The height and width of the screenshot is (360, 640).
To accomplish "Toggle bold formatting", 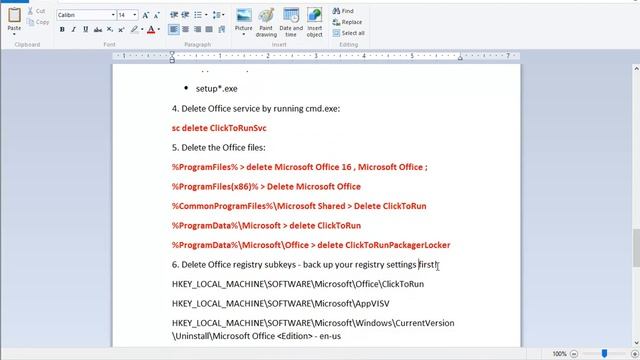I will (x=62, y=29).
